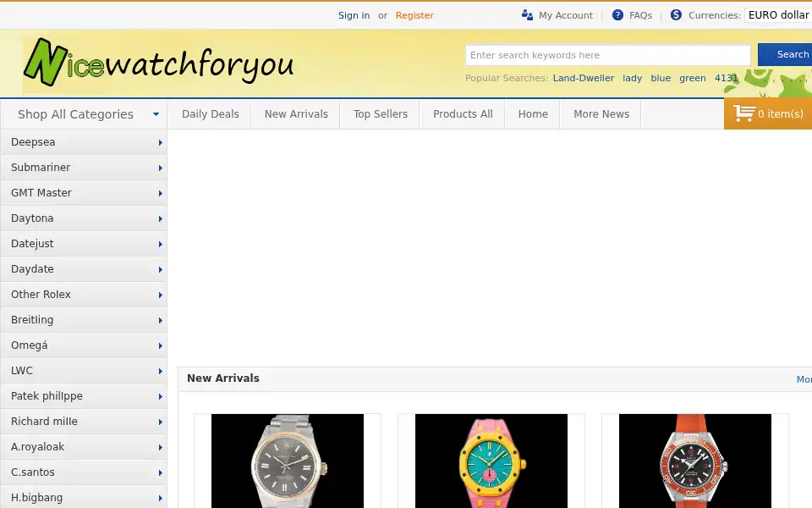The image size is (812, 508).
Task: Expand the H.bigbang category arrow
Action: pyautogui.click(x=161, y=498)
